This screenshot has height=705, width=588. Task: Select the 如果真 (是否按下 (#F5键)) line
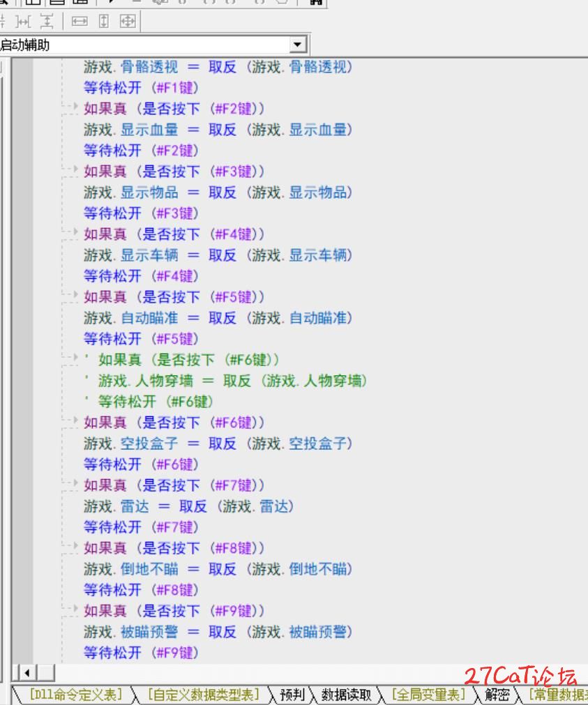(x=174, y=297)
